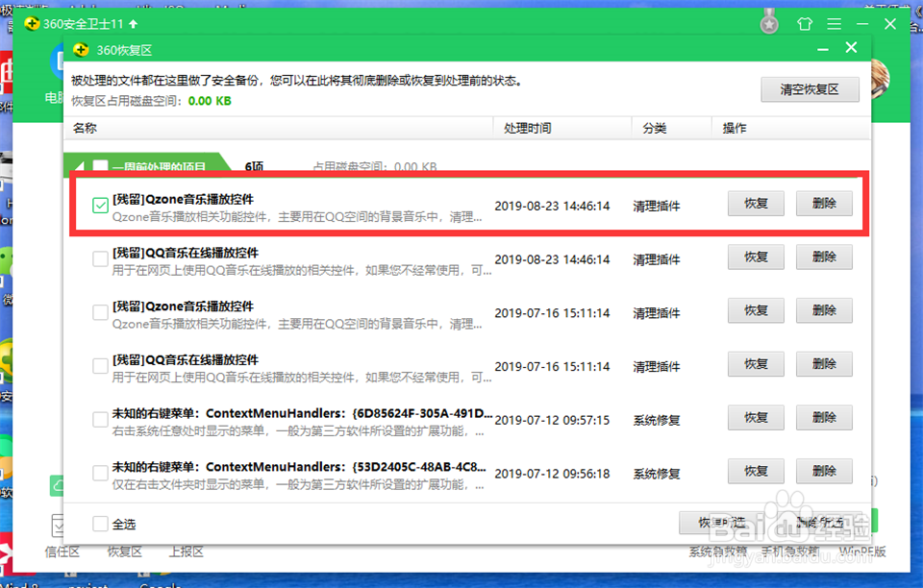The image size is (923, 588).
Task: Restore the ContextMenuHandlers 53D2405C entry
Action: click(756, 471)
